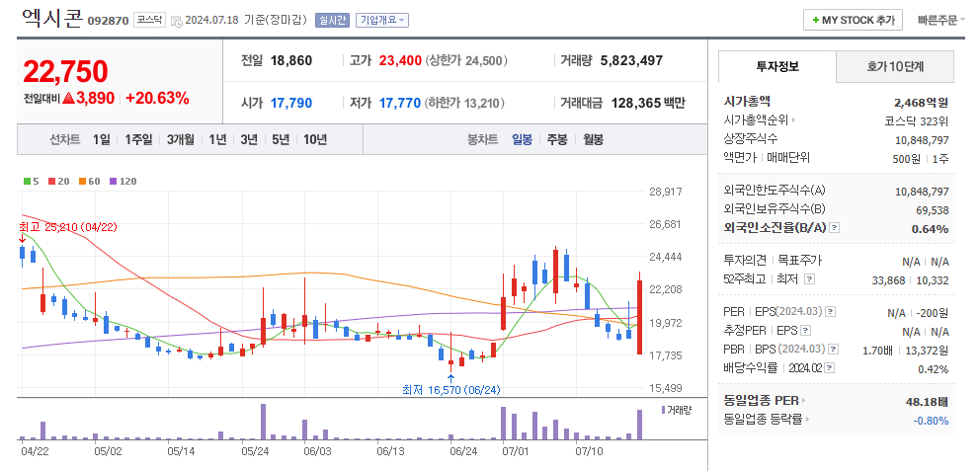Click the 거래대금 value 128,365 백만
Viewport: 980px width, 471px height.
pyautogui.click(x=648, y=103)
